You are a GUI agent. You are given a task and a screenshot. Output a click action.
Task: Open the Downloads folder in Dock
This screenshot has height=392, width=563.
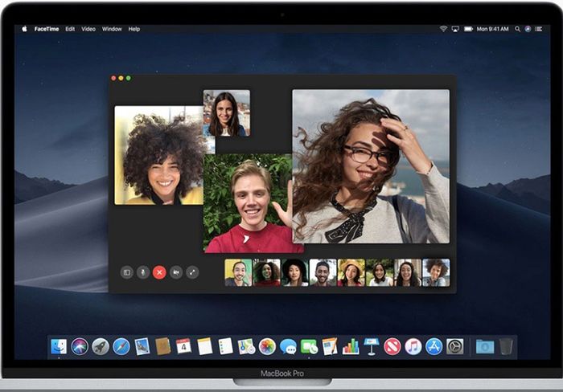pyautogui.click(x=485, y=347)
